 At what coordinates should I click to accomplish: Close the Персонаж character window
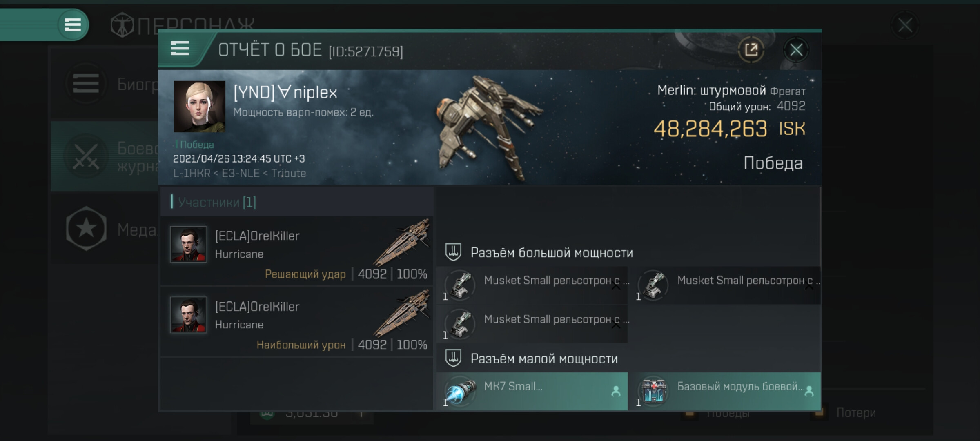(905, 26)
